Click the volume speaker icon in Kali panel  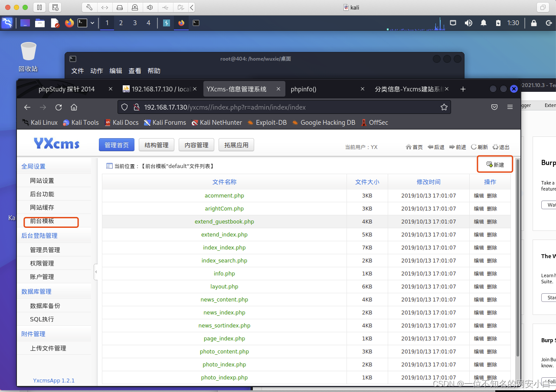click(x=468, y=23)
